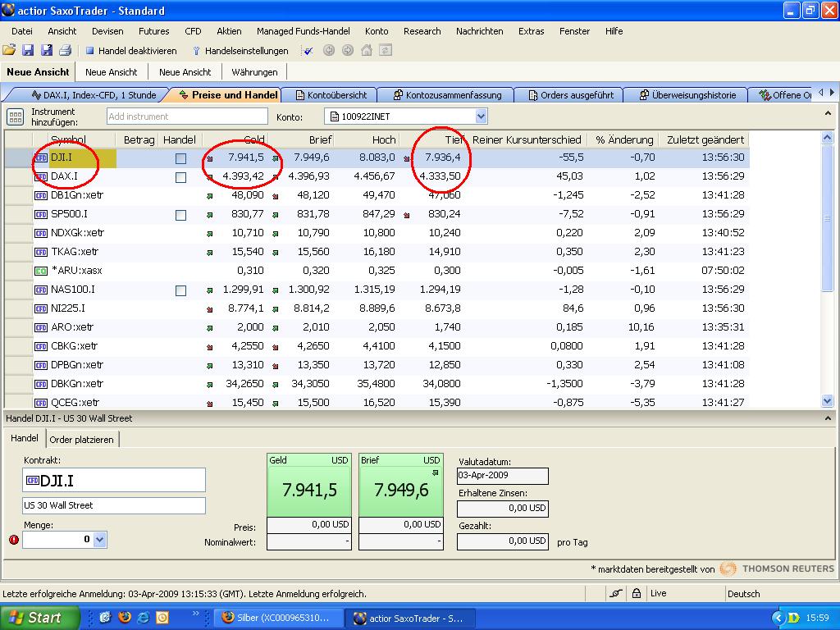This screenshot has height=630, width=840.
Task: Click the orange clock icon in quick launch
Action: (x=162, y=618)
